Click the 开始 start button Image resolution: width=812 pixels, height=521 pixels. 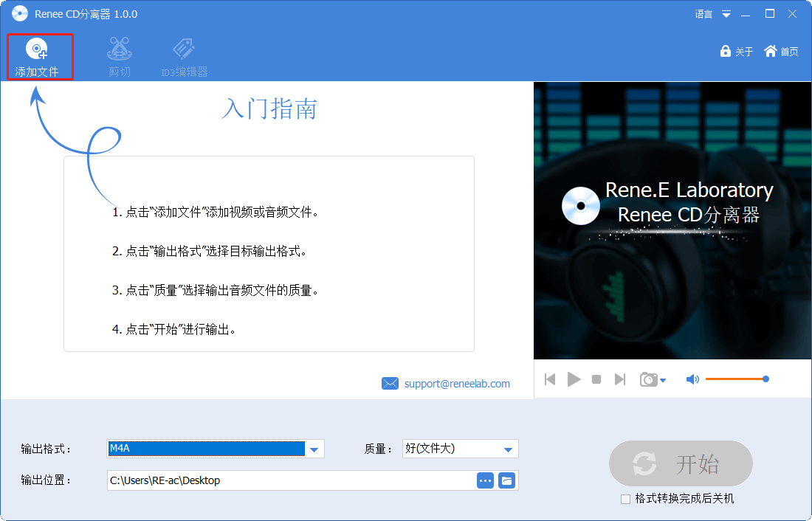click(681, 463)
